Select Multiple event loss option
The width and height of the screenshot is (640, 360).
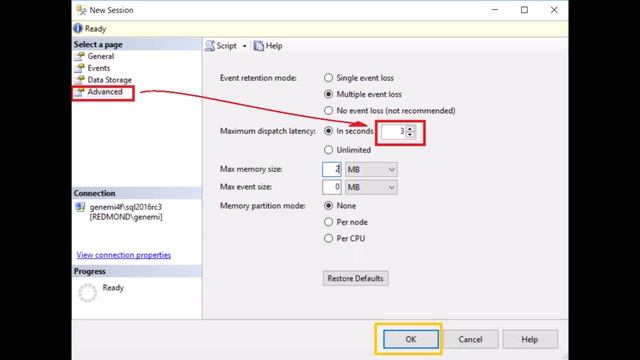[363, 94]
